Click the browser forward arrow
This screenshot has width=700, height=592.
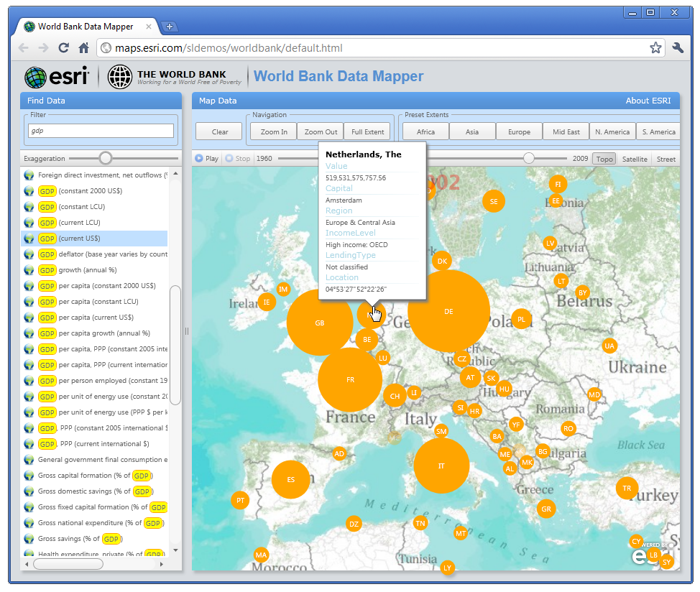point(43,47)
